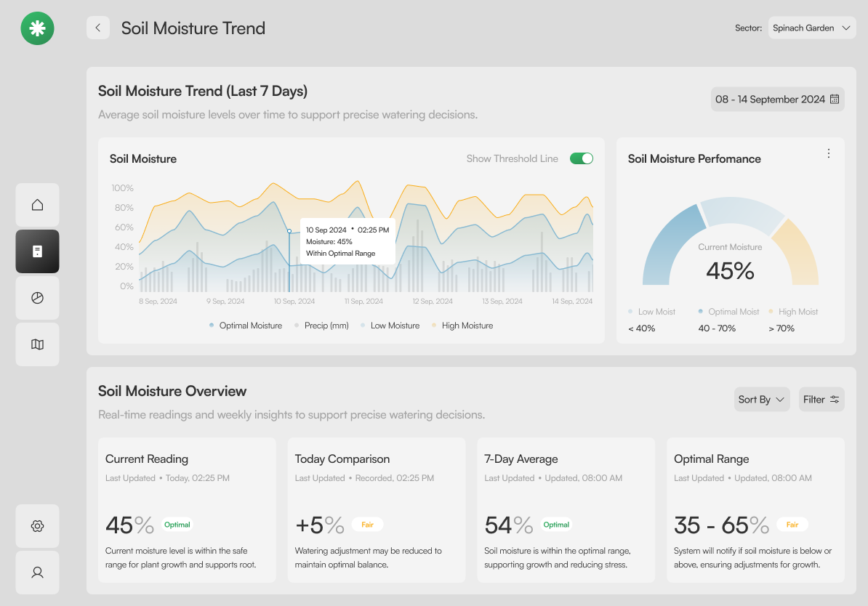Click the Filter button

coord(821,399)
